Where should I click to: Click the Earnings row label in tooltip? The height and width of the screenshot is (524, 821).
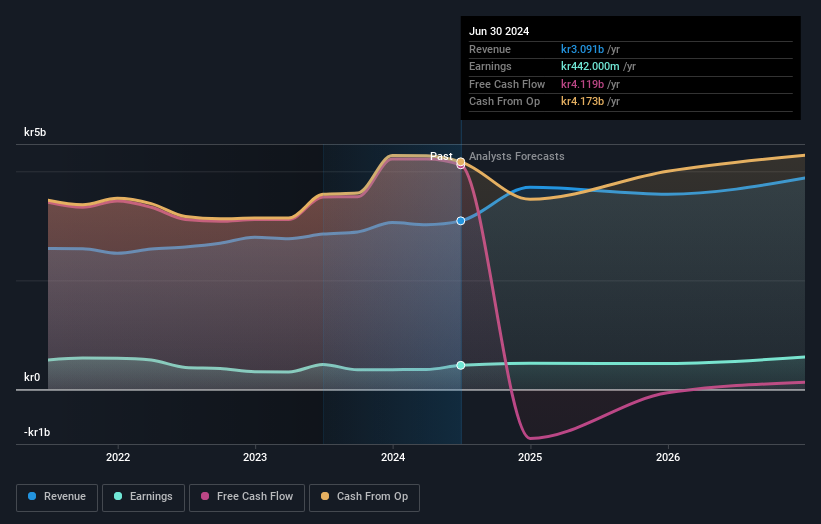tap(490, 66)
